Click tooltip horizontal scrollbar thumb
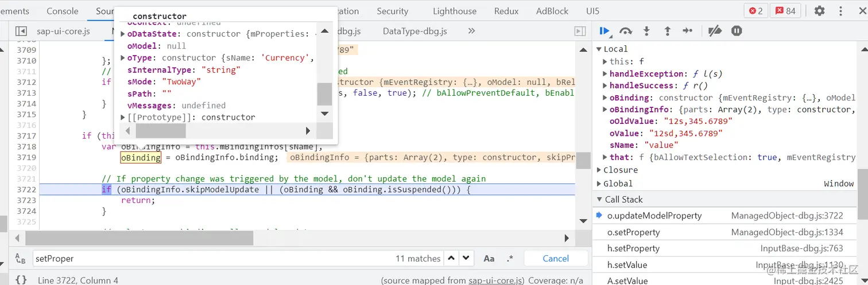Image resolution: width=868 pixels, height=285 pixels. 161,131
